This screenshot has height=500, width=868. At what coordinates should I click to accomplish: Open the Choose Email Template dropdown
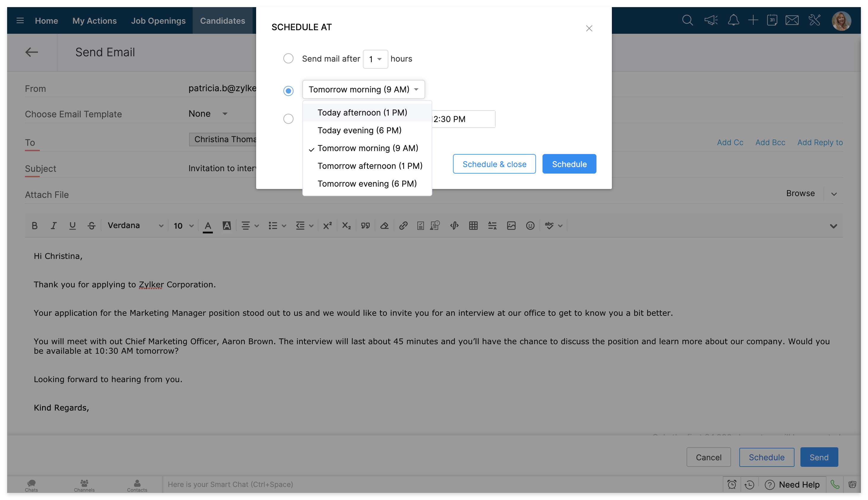pos(208,114)
